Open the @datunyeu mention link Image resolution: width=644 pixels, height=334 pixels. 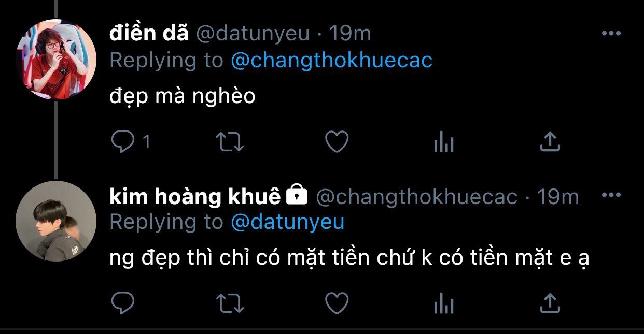point(287,222)
